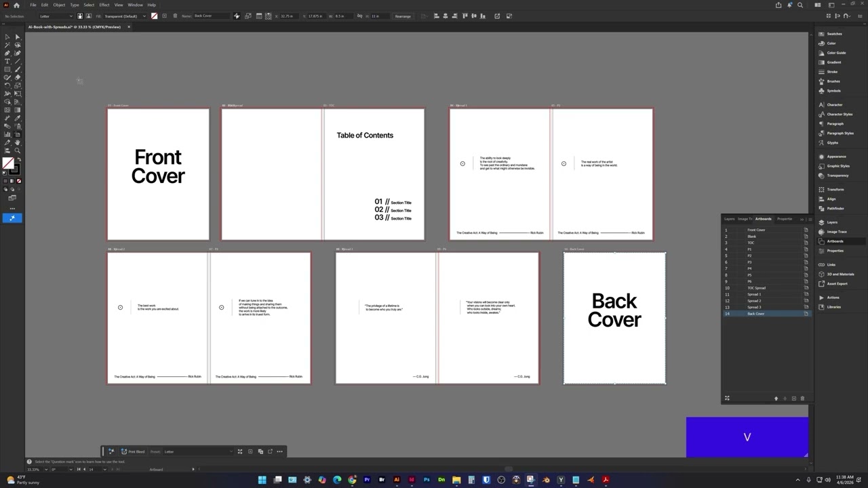The height and width of the screenshot is (488, 868).
Task: Select the Direct Selection tool
Action: tap(18, 37)
